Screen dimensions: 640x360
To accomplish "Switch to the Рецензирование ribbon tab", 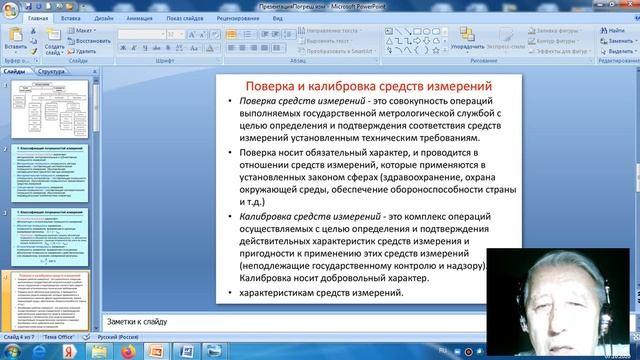I will [238, 18].
